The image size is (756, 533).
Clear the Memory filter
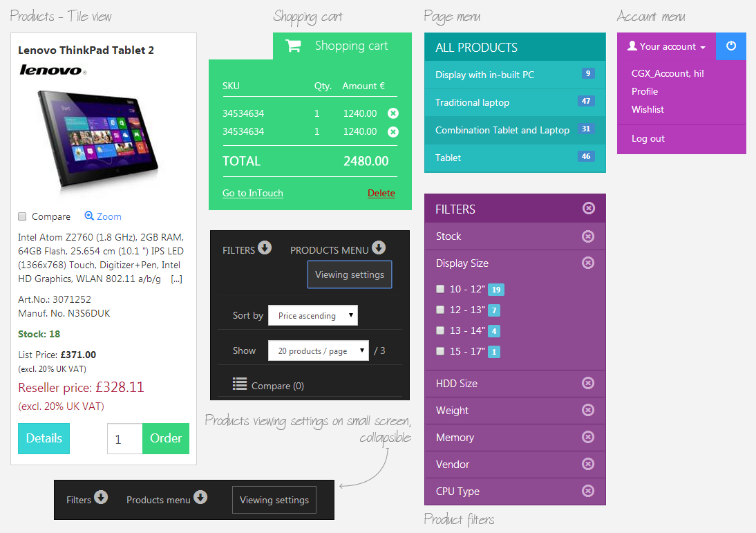tap(588, 437)
